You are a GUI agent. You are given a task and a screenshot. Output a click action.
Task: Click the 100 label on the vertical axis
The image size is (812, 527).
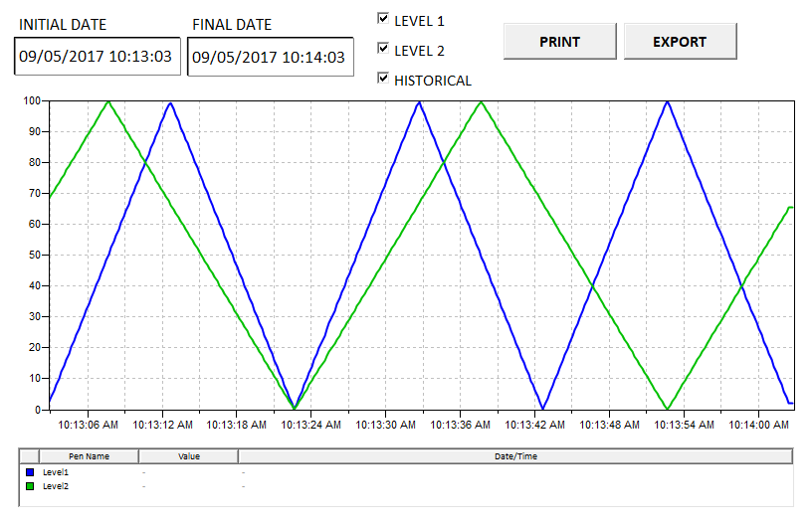click(32, 100)
